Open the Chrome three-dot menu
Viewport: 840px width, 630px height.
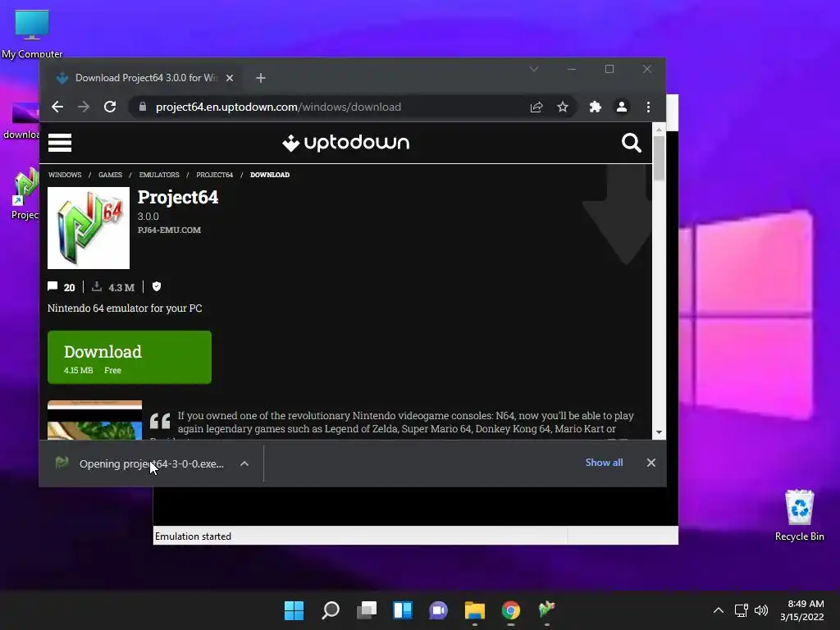coord(648,107)
